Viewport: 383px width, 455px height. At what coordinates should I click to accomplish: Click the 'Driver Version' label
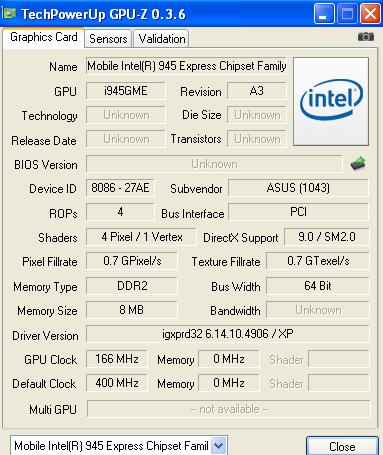(45, 336)
